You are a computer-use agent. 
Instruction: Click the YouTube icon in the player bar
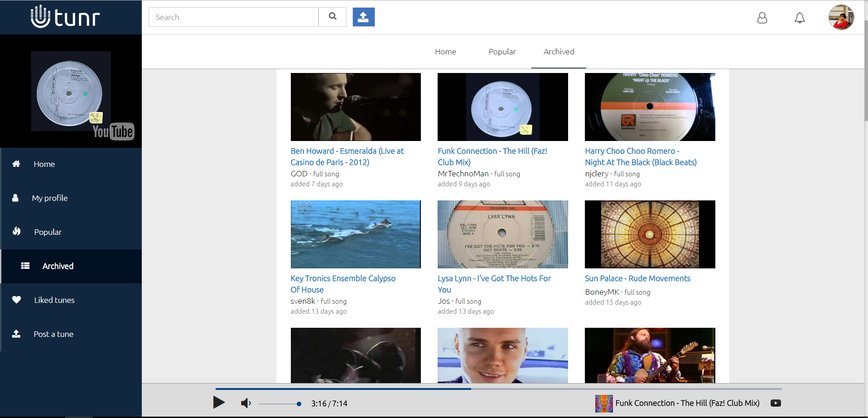pyautogui.click(x=776, y=403)
